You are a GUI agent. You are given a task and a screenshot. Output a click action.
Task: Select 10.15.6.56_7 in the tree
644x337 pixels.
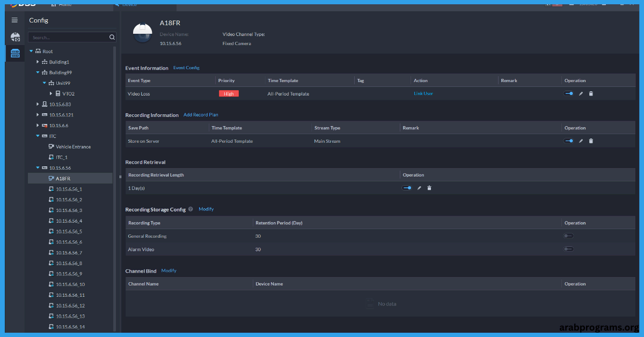(x=69, y=252)
